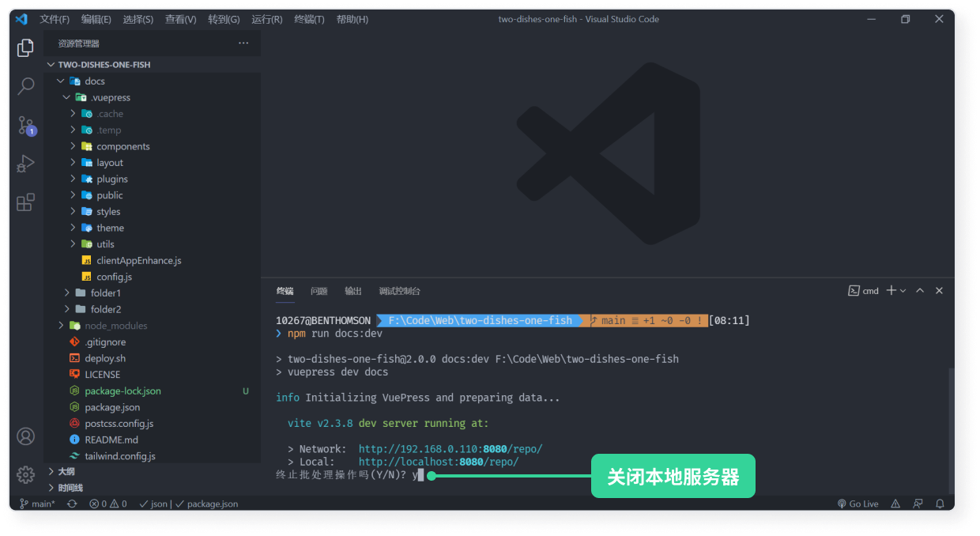The image size is (980, 536).
Task: Click the notifications bell in status bar
Action: [x=940, y=504]
